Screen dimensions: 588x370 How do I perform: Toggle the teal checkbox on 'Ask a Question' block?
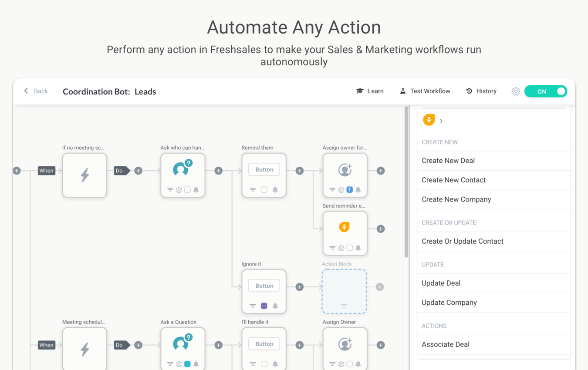188,364
